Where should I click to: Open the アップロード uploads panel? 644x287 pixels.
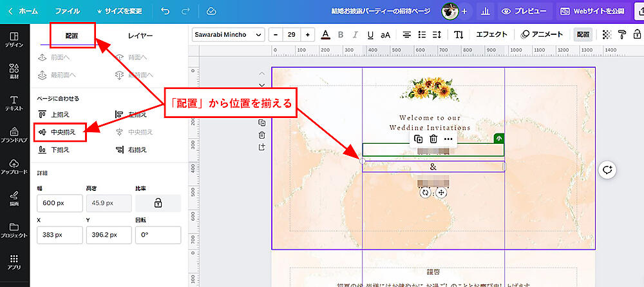[14, 167]
